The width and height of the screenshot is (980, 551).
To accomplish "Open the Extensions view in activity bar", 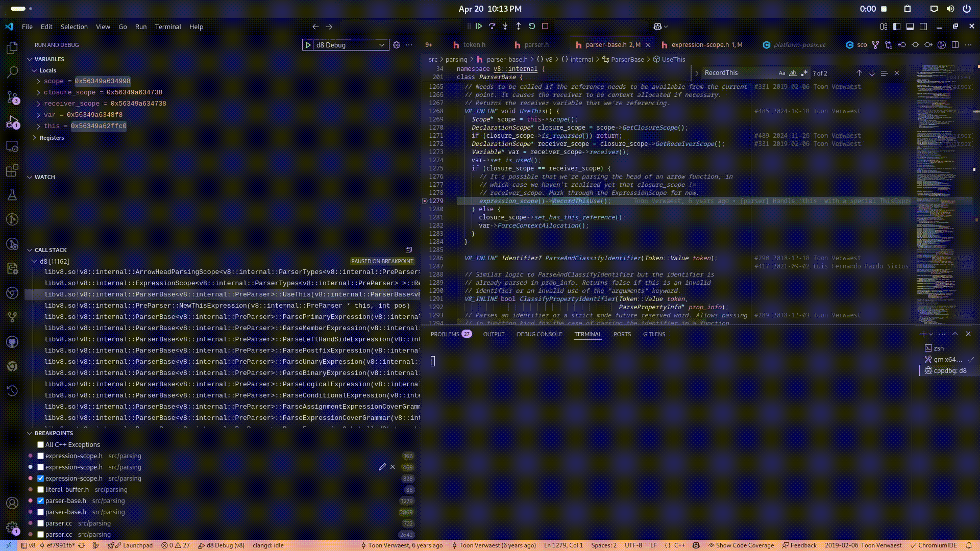I will click(12, 170).
